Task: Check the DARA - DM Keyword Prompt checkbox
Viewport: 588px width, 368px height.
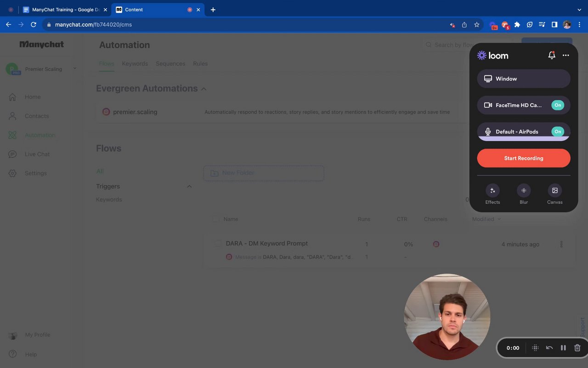Action: 218,243
